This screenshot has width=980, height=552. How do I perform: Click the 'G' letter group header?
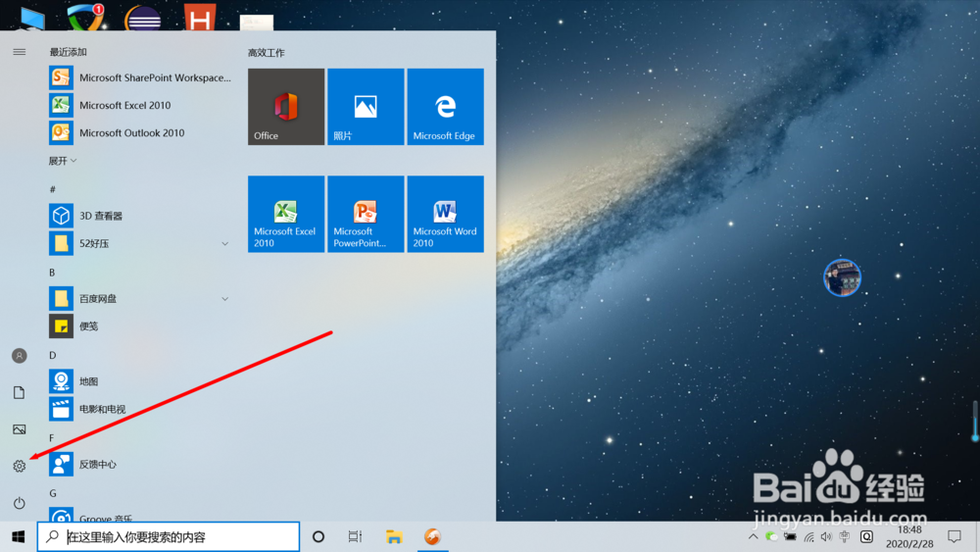pyautogui.click(x=53, y=492)
